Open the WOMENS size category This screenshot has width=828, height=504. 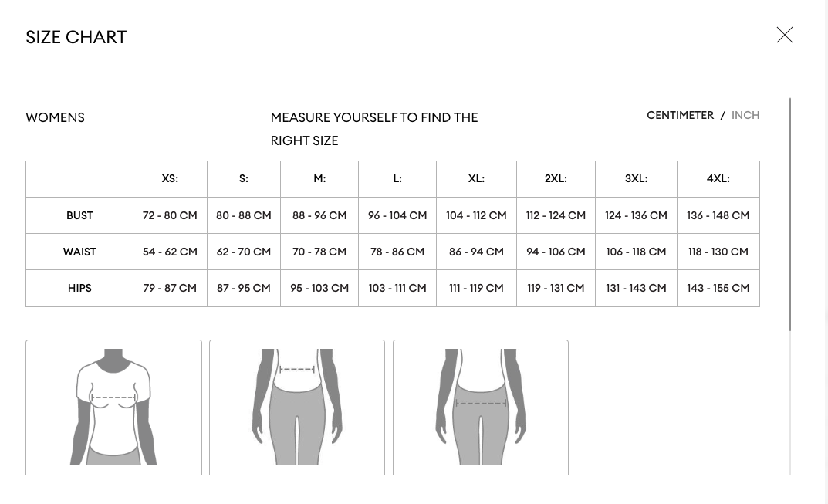pos(55,117)
